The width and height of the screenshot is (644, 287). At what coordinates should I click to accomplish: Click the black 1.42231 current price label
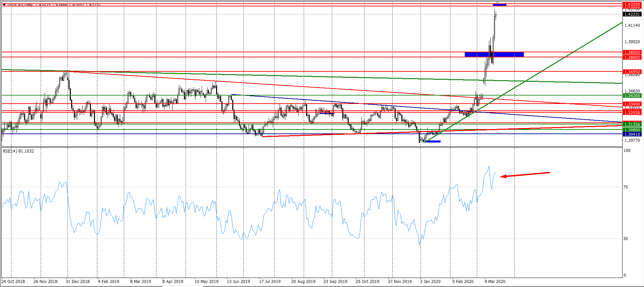pos(632,14)
